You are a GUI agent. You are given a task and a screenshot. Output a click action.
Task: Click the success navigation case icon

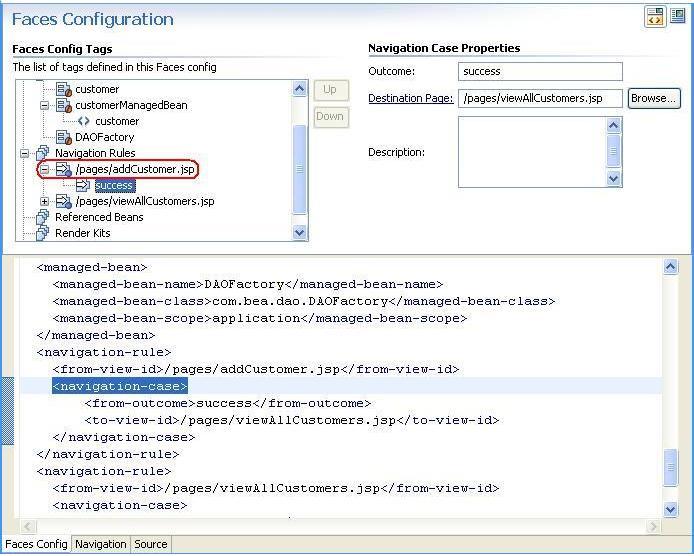coord(83,185)
